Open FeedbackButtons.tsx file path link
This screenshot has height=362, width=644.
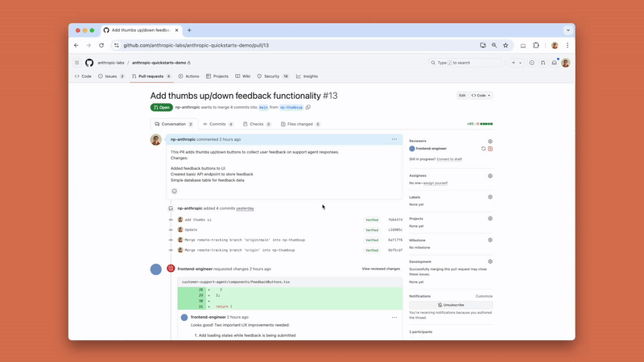pyautogui.click(x=236, y=282)
